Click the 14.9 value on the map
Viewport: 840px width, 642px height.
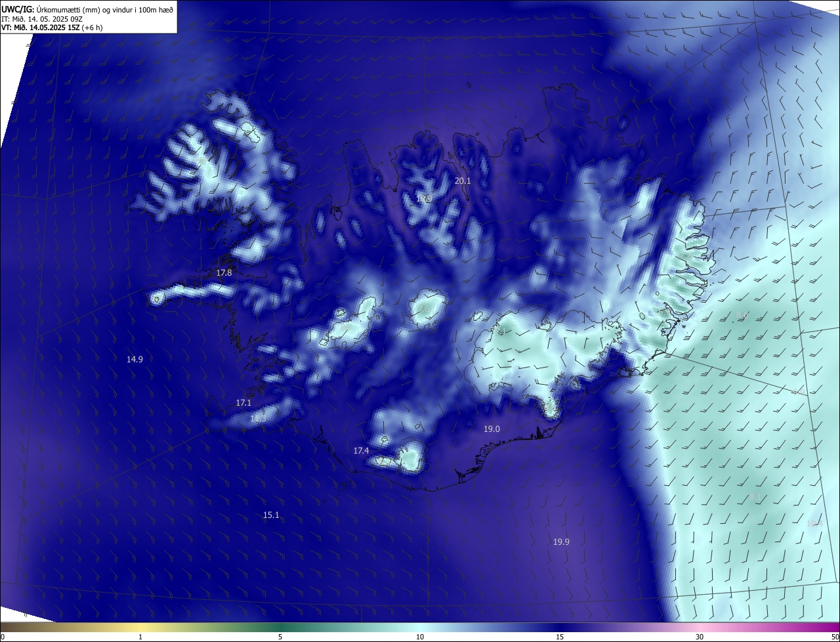[x=135, y=359]
